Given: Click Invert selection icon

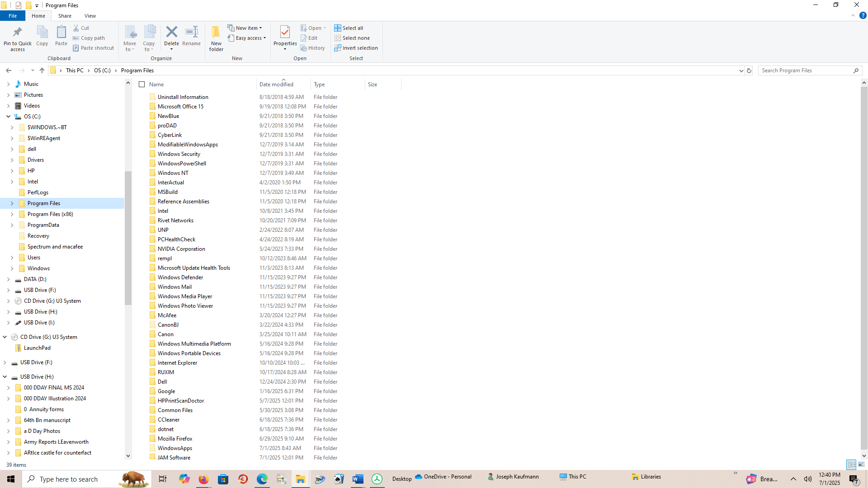Looking at the screenshot, I should point(338,48).
